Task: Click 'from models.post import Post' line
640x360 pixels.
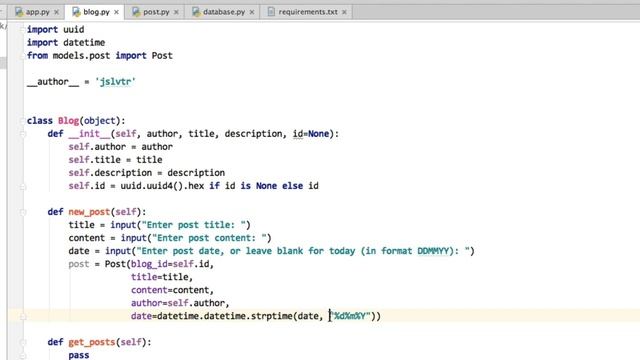Action: point(100,56)
